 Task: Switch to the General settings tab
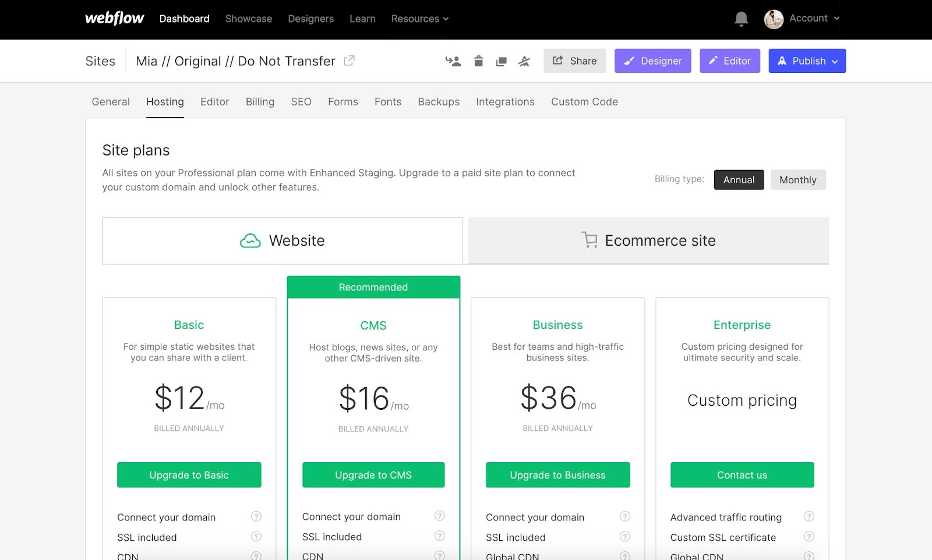pos(111,102)
